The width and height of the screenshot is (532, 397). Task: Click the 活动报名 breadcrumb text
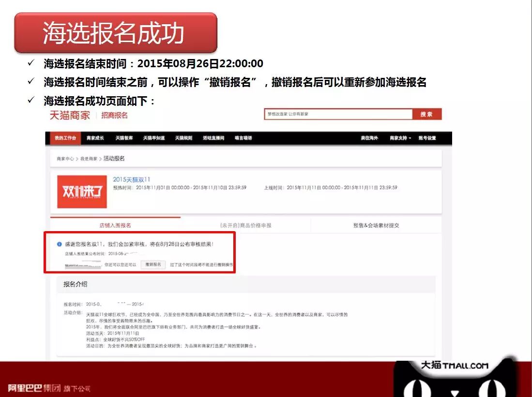pos(114,158)
